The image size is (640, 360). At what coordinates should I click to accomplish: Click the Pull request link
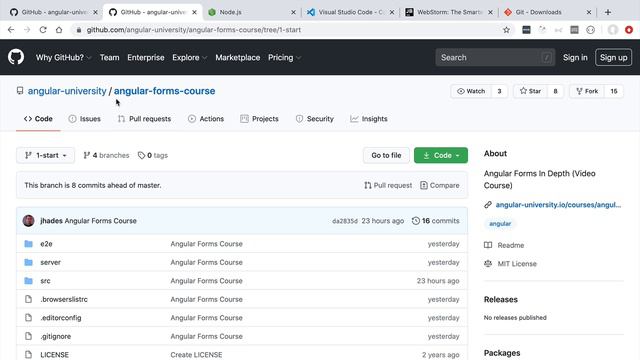[388, 185]
